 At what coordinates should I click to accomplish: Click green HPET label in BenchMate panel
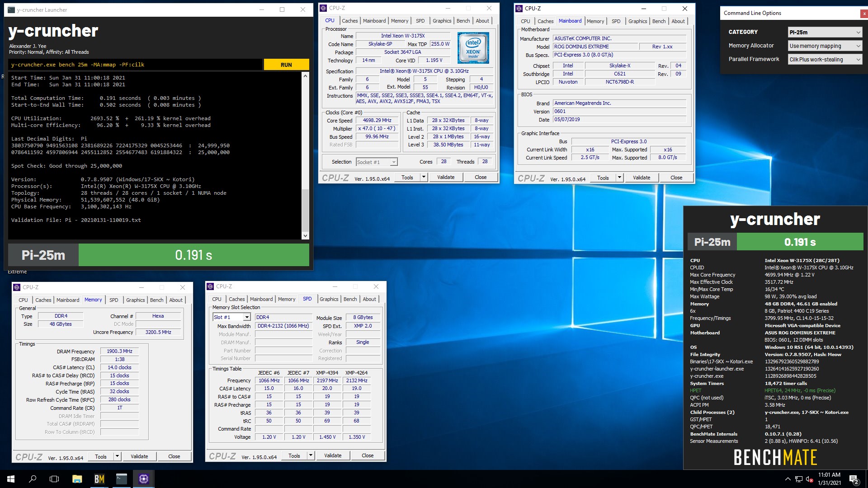coord(695,390)
